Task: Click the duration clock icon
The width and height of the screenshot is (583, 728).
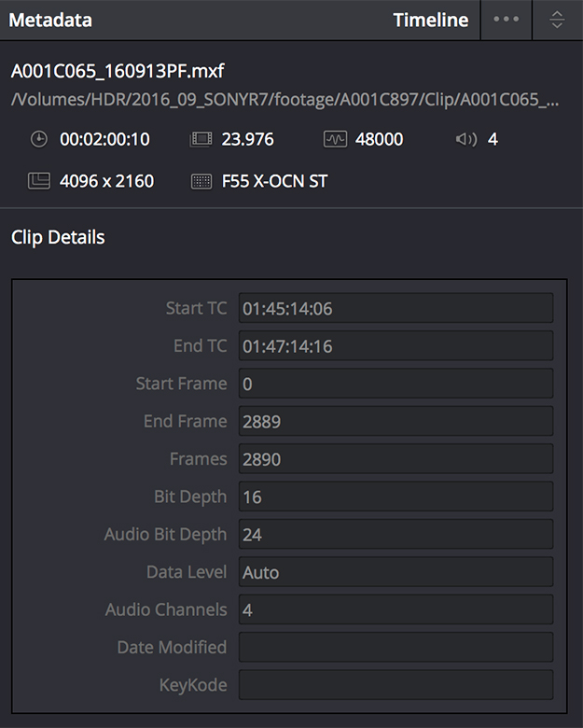Action: click(38, 139)
